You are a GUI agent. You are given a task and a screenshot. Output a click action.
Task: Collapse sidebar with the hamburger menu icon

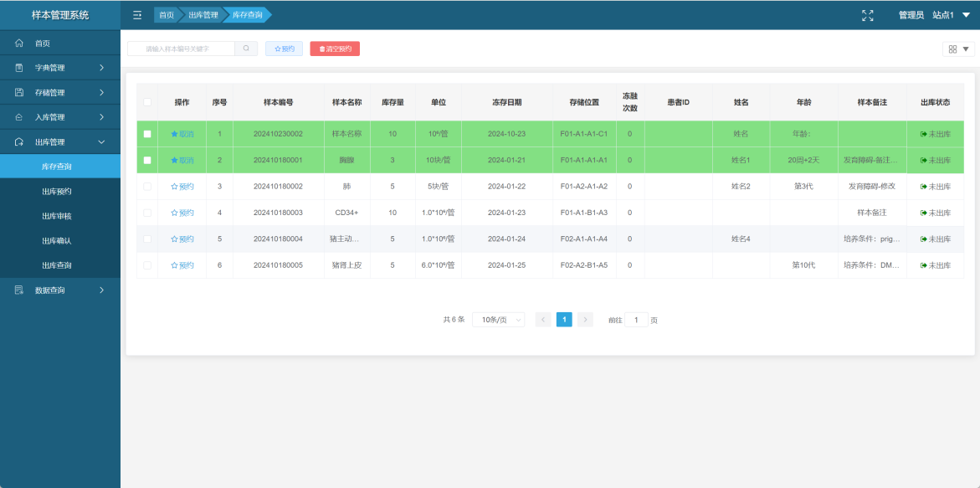tap(137, 15)
